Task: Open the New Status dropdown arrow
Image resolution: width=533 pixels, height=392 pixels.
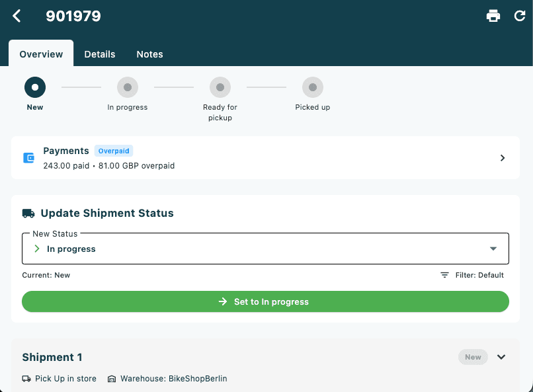Action: pyautogui.click(x=493, y=249)
